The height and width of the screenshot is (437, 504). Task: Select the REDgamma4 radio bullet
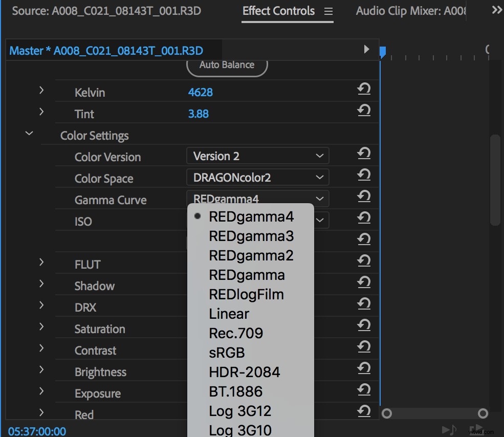tap(197, 216)
